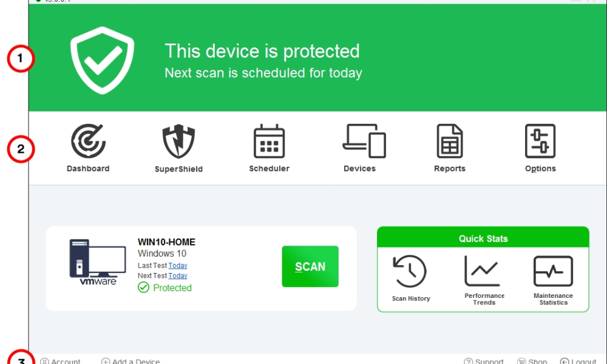View Scan History in Quick Stats
This screenshot has width=607, height=364.
point(411,272)
